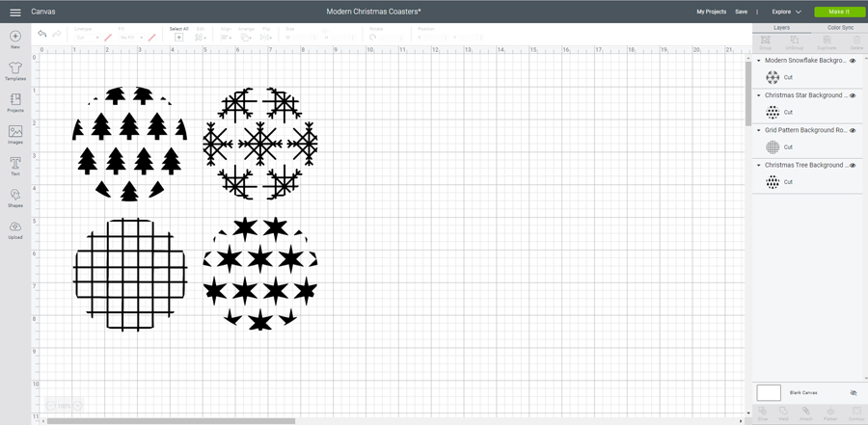Viewport: 868px width, 425px height.
Task: Click the Rotate icon in toolbar
Action: [x=373, y=37]
